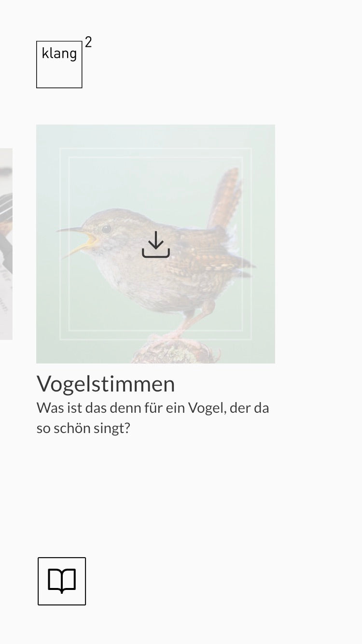Show the previous card peeking at left edge
The image size is (362, 644).
[x=6, y=244]
